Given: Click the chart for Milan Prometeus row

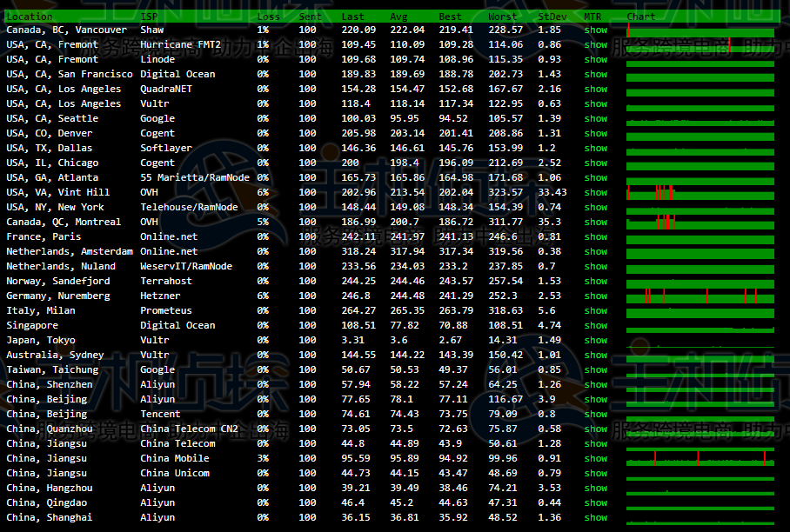Looking at the screenshot, I should 700,311.
